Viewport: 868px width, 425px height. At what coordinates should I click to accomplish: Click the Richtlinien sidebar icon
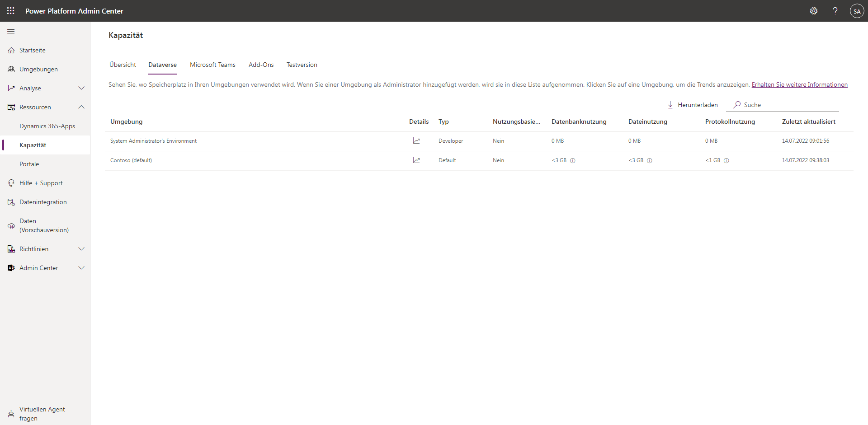11,249
